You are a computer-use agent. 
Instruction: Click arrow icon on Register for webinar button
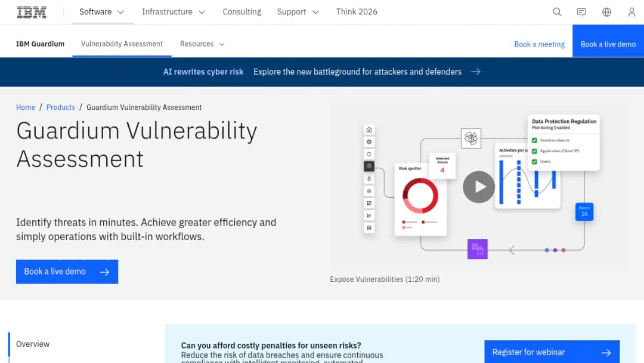(606, 353)
